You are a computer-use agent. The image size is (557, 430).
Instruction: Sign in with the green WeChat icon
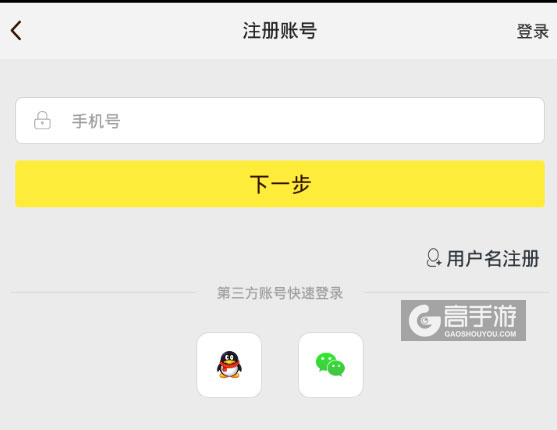(330, 365)
